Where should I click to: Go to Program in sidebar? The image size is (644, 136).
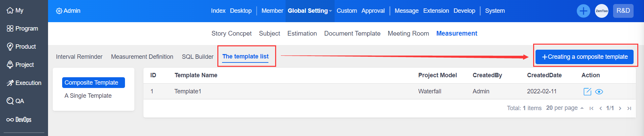23,29
